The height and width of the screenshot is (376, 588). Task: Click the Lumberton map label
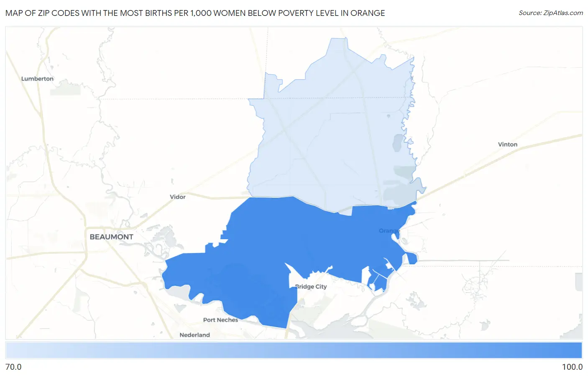pyautogui.click(x=37, y=79)
